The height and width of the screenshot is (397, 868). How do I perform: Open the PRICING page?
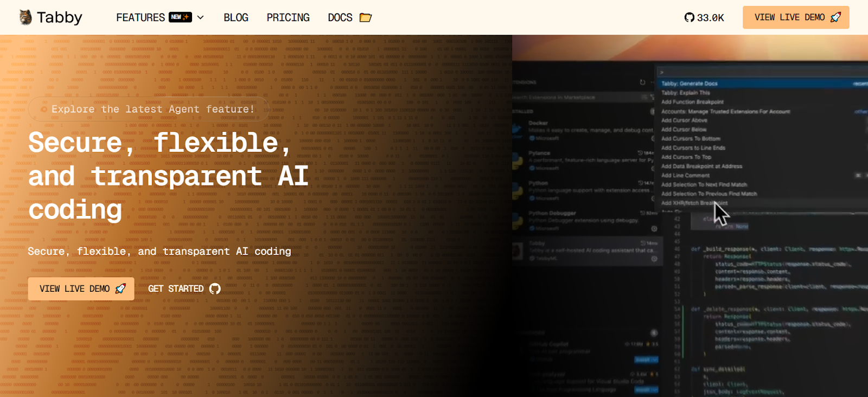(x=288, y=17)
